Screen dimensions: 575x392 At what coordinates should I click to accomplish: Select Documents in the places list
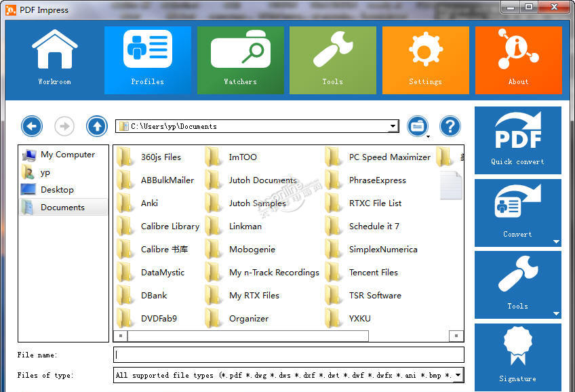click(64, 207)
